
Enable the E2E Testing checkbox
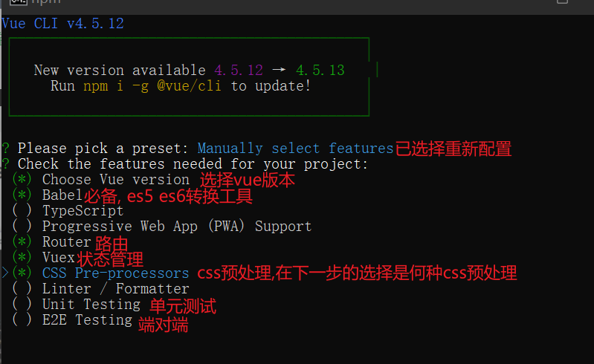22,320
